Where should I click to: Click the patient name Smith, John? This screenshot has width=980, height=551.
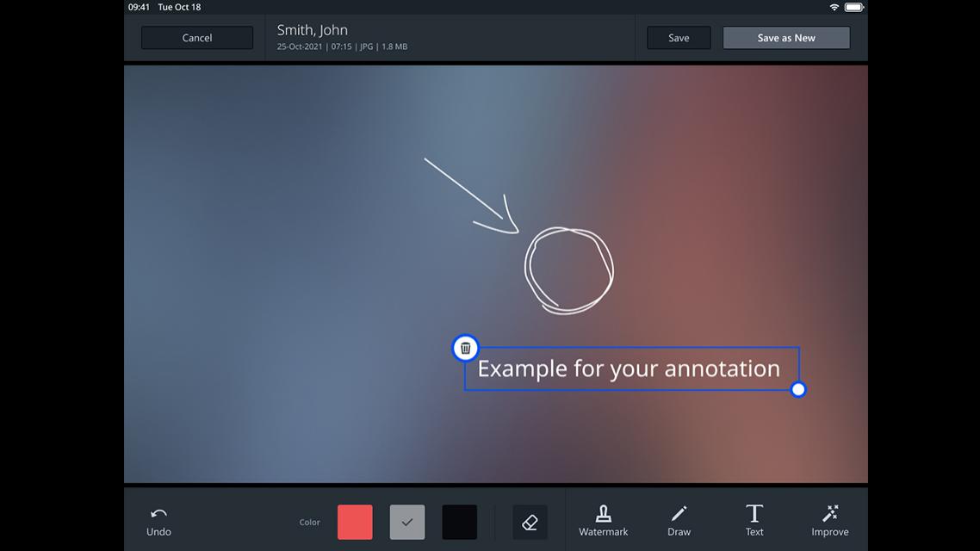(313, 30)
